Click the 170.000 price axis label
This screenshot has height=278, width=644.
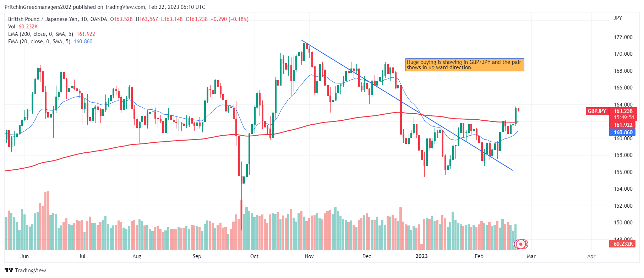[623, 54]
